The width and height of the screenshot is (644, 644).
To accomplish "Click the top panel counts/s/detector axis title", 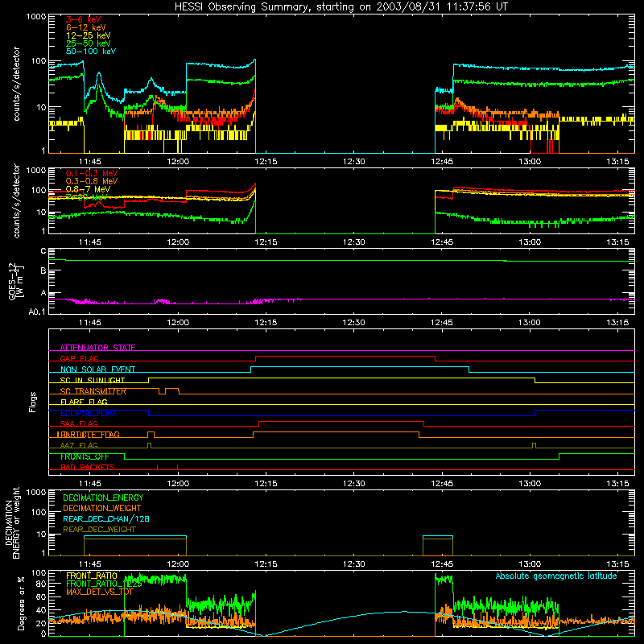I will (16, 84).
